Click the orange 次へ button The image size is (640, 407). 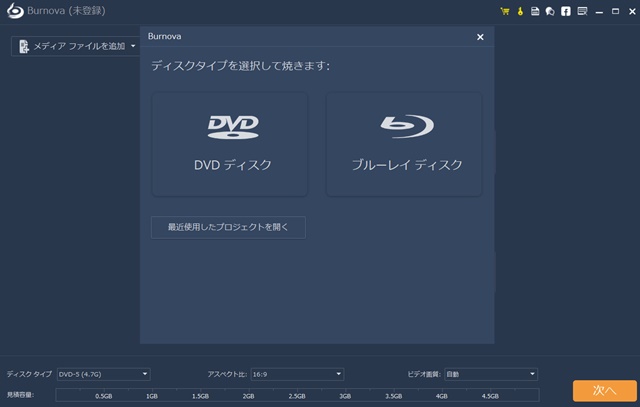pos(604,391)
